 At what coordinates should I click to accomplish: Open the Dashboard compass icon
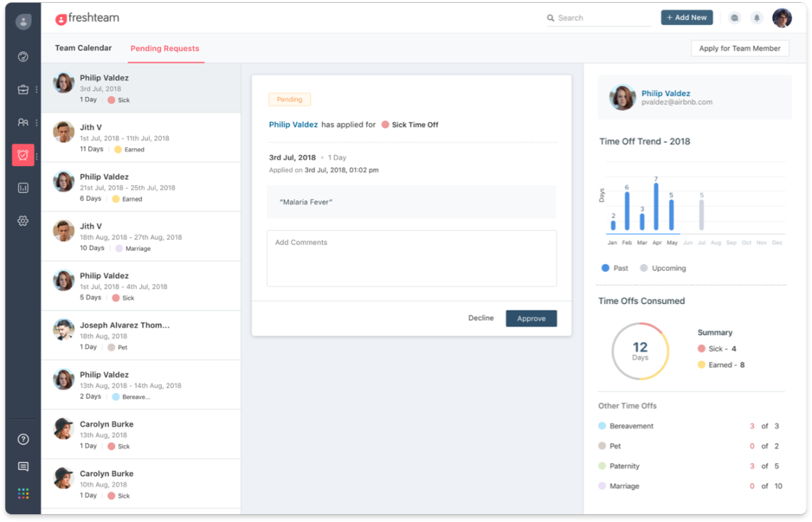[x=22, y=56]
